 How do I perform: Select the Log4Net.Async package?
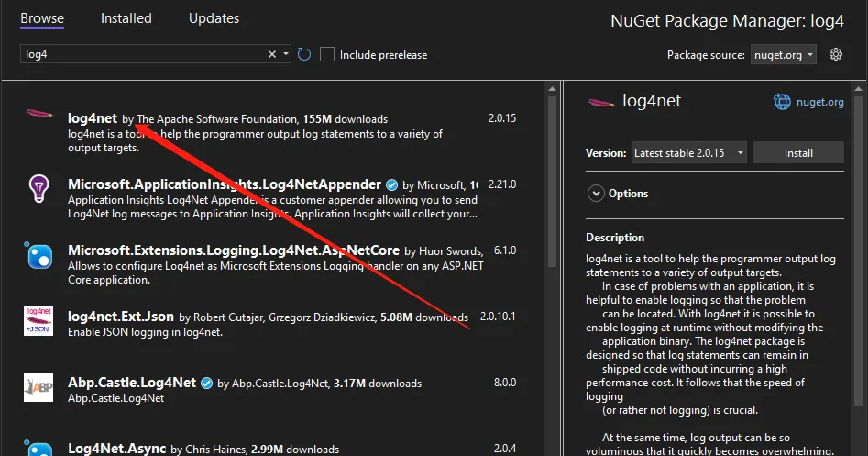pos(116,449)
